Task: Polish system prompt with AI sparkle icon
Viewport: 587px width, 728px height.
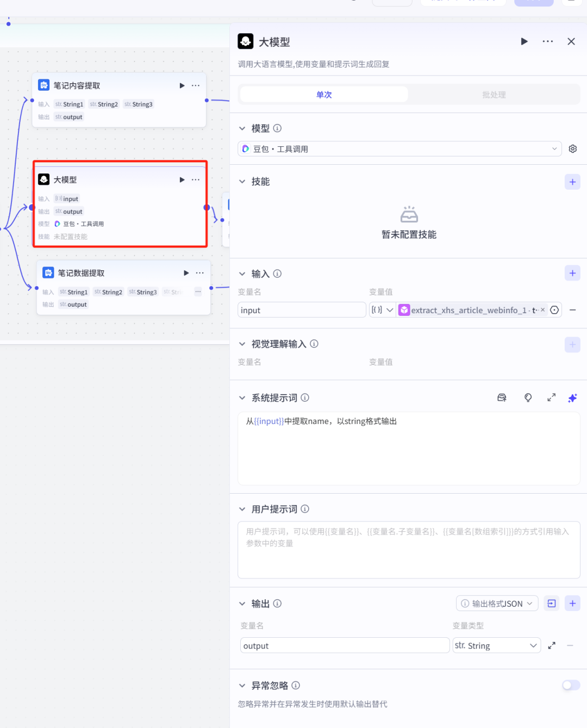Action: tap(572, 397)
